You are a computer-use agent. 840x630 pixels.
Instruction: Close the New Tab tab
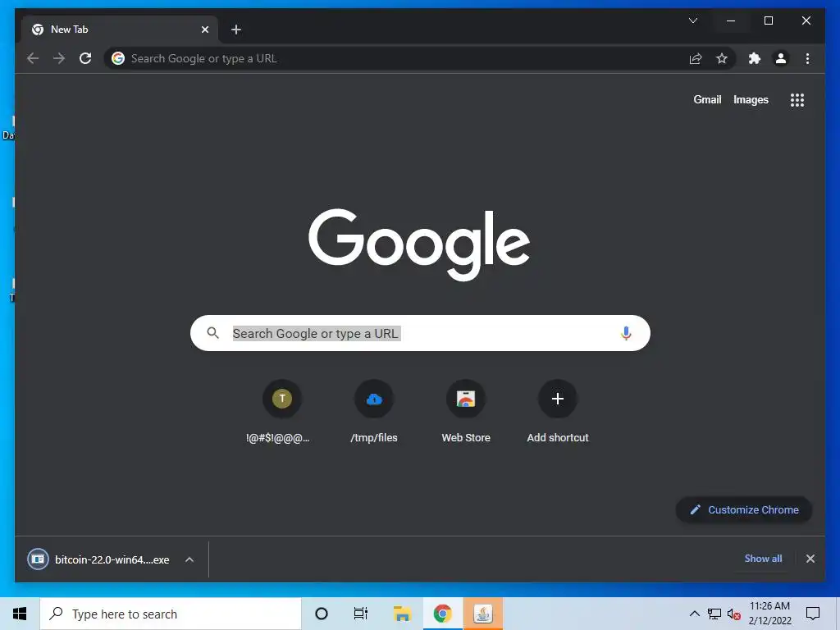(x=204, y=30)
